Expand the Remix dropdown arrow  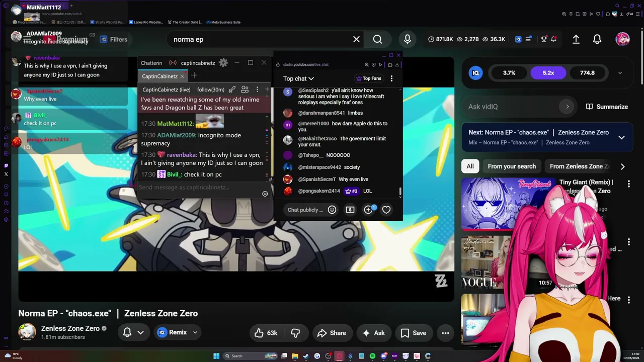coord(195,332)
